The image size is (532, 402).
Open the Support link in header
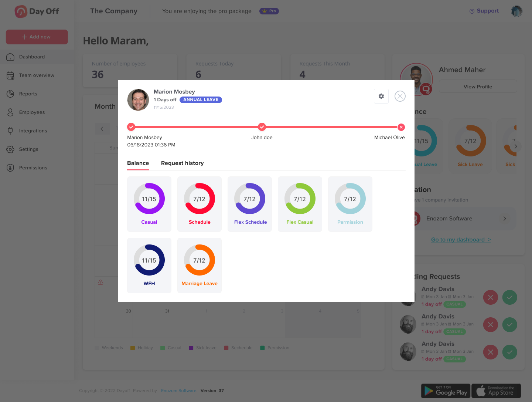(x=484, y=11)
